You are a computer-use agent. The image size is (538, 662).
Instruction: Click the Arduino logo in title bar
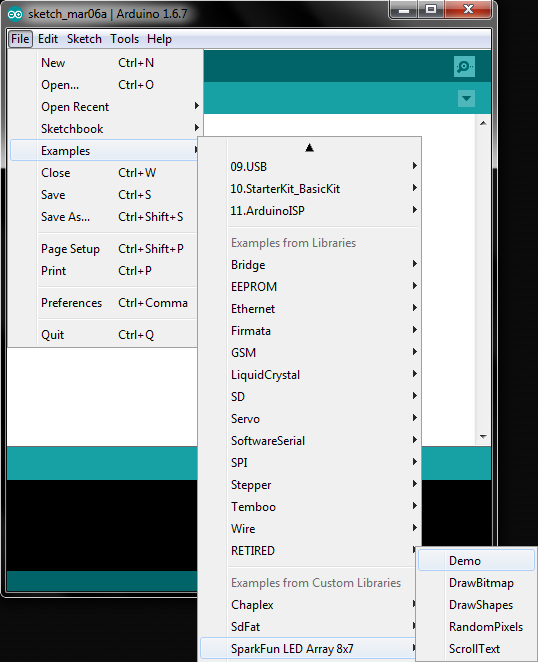point(15,14)
